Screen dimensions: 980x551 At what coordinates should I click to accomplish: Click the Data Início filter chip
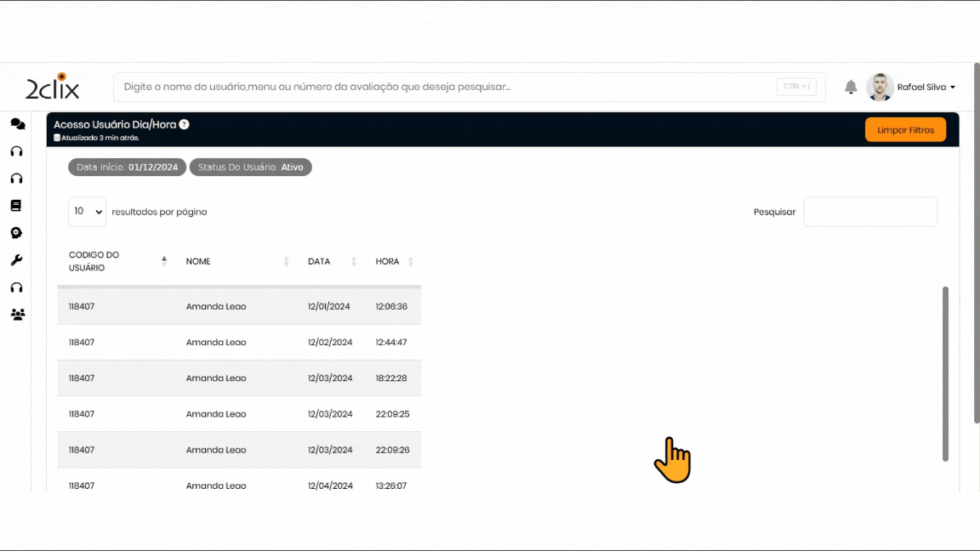coord(127,168)
